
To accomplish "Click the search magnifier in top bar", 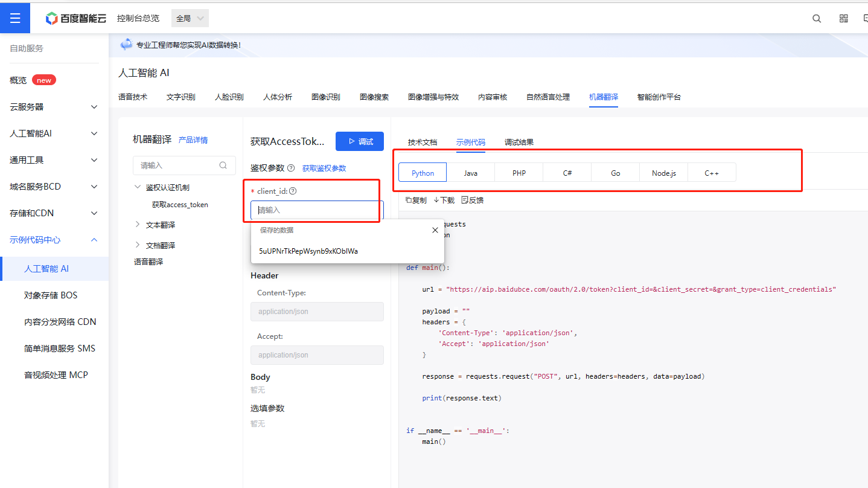I will point(817,19).
